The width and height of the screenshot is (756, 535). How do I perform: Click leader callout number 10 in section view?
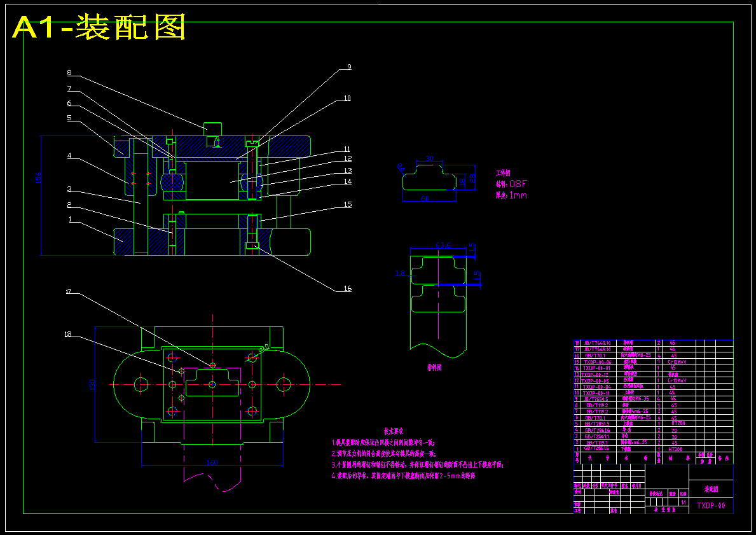pyautogui.click(x=347, y=98)
